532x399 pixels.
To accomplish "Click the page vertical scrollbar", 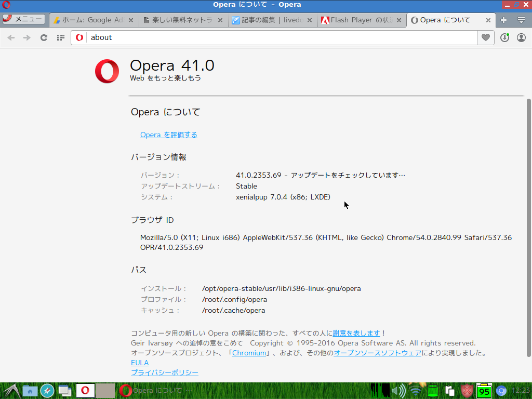I will coord(528,228).
